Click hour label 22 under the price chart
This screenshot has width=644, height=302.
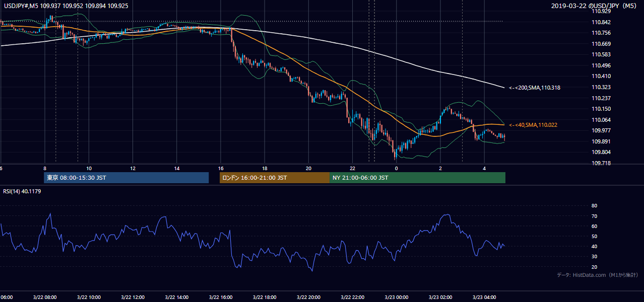(x=352, y=168)
